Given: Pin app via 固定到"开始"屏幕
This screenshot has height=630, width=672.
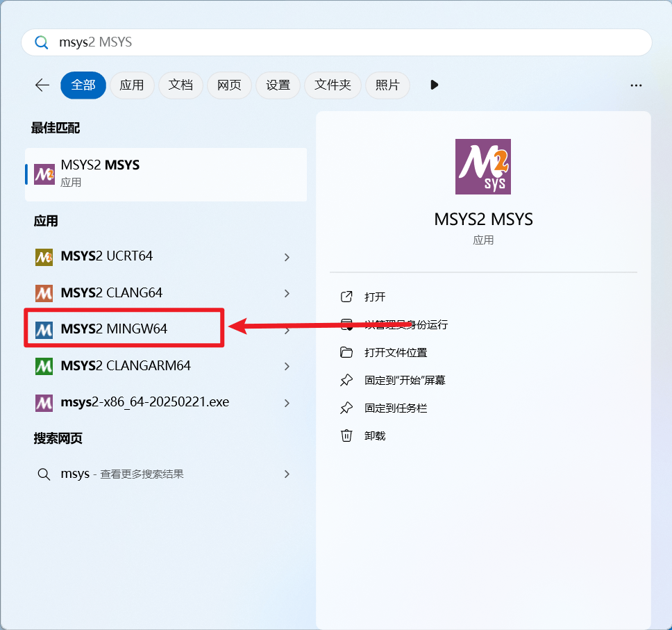Looking at the screenshot, I should click(x=405, y=380).
